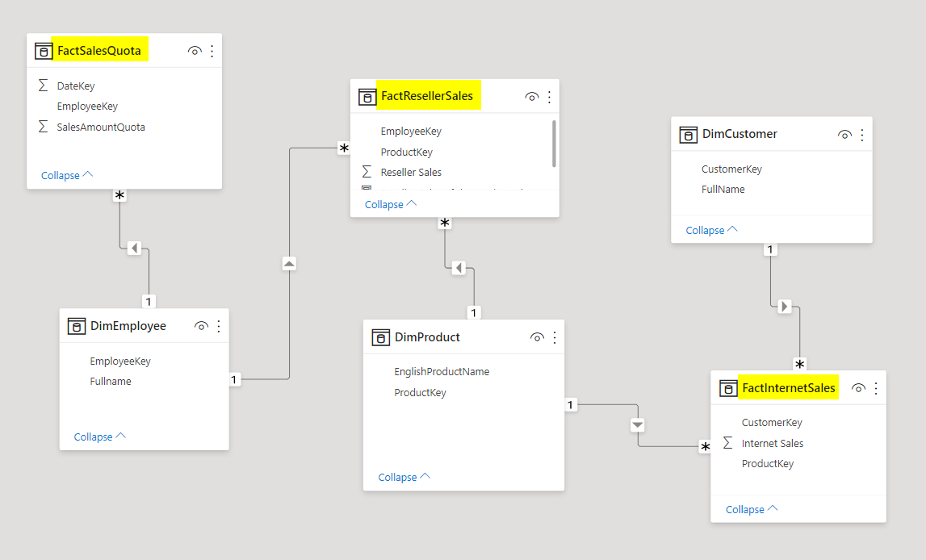
Task: Click the Collapse link in DimEmployee
Action: point(100,437)
